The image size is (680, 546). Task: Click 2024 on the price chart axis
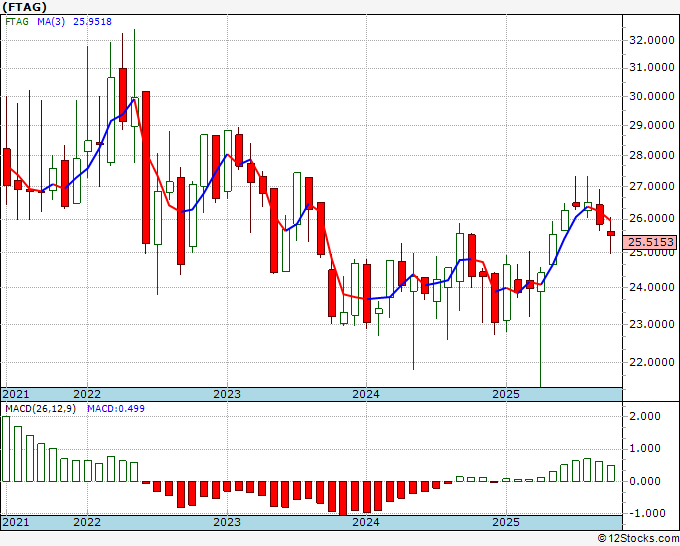(366, 394)
